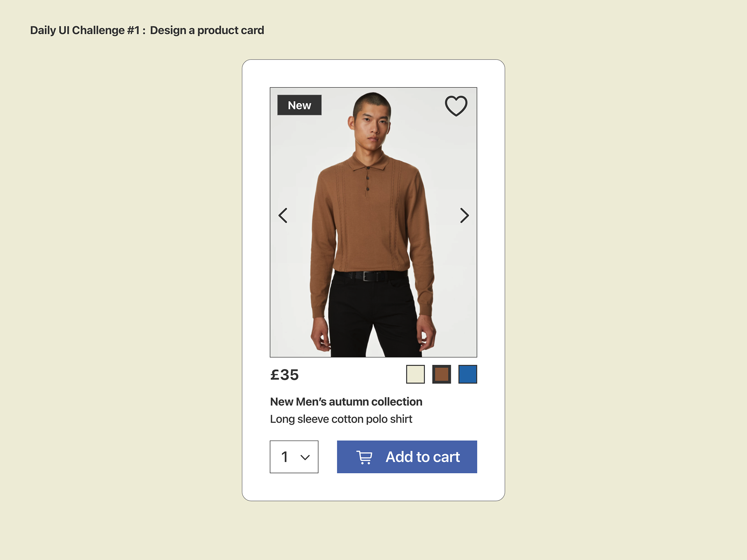Click the quantity value 1
Screen dimensions: 747x560
click(285, 457)
